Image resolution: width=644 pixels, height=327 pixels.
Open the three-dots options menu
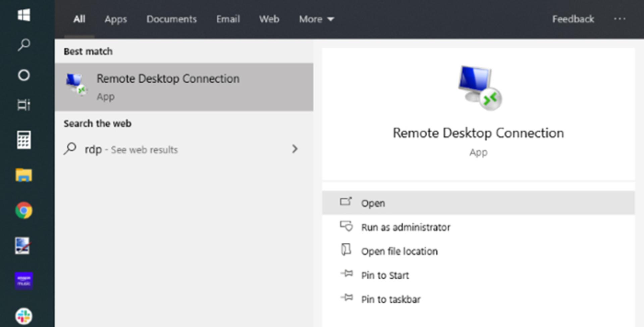(620, 19)
